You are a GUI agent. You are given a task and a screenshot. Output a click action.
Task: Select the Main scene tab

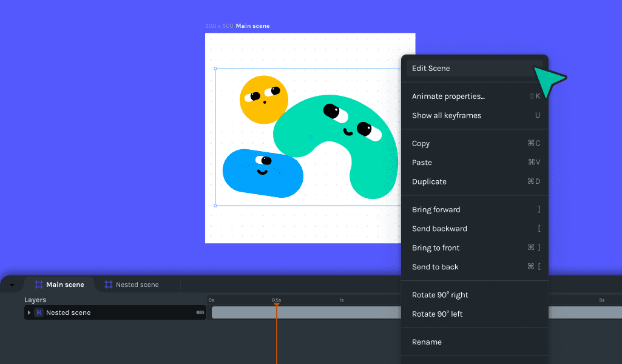pyautogui.click(x=64, y=284)
